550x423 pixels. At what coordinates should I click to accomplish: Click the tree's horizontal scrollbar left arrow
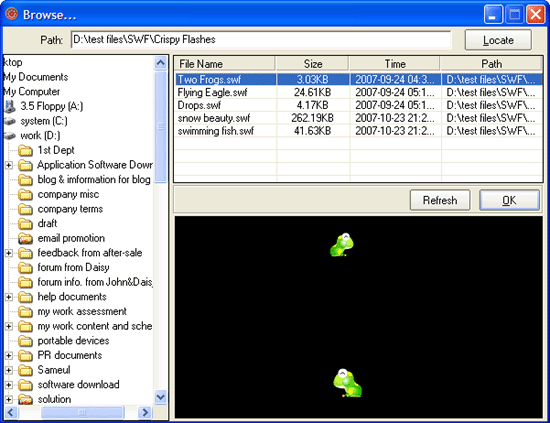pyautogui.click(x=11, y=412)
